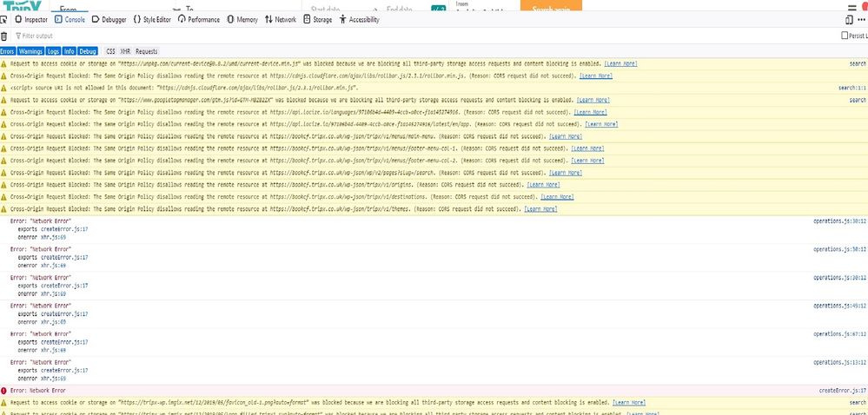Open the operations.js:49:12 source link
Image resolution: width=868 pixels, height=415 pixels.
(x=839, y=305)
